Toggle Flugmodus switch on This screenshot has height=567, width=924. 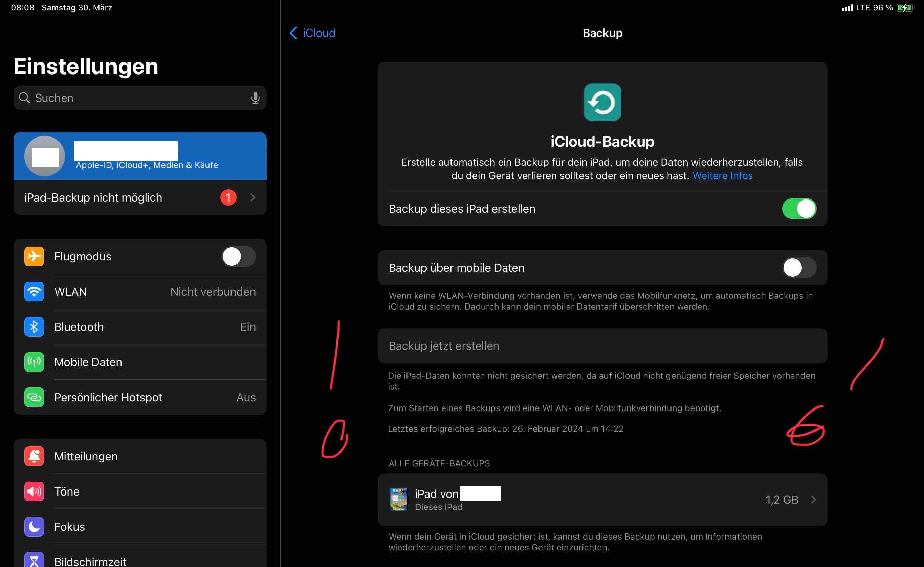tap(239, 257)
